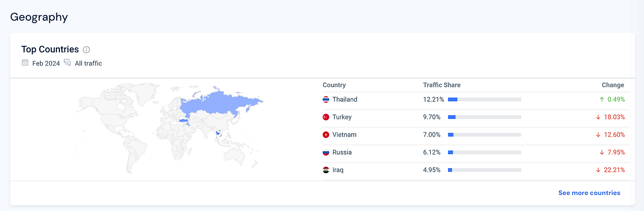644x211 pixels.
Task: Click Thailand's traffic share progress bar
Action: [x=485, y=100]
